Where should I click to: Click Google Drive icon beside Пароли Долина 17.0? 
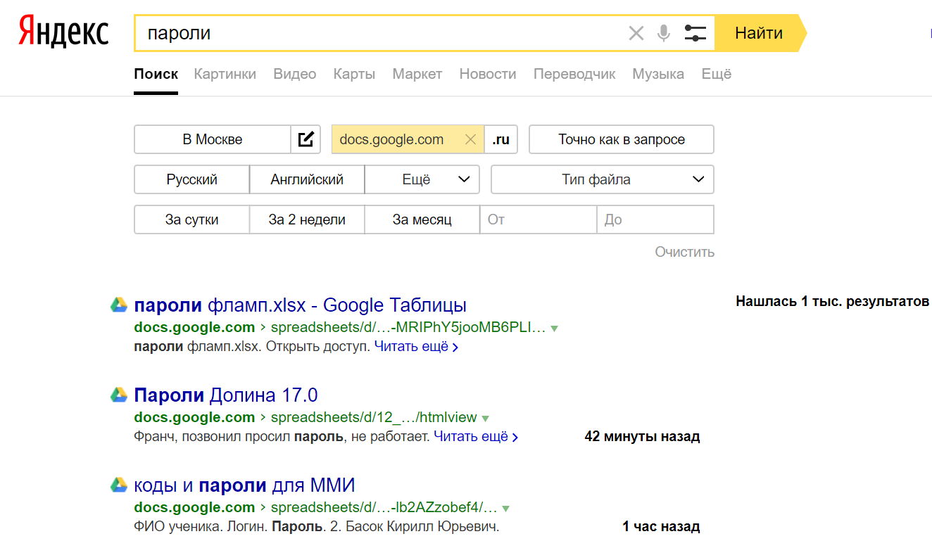(x=119, y=395)
